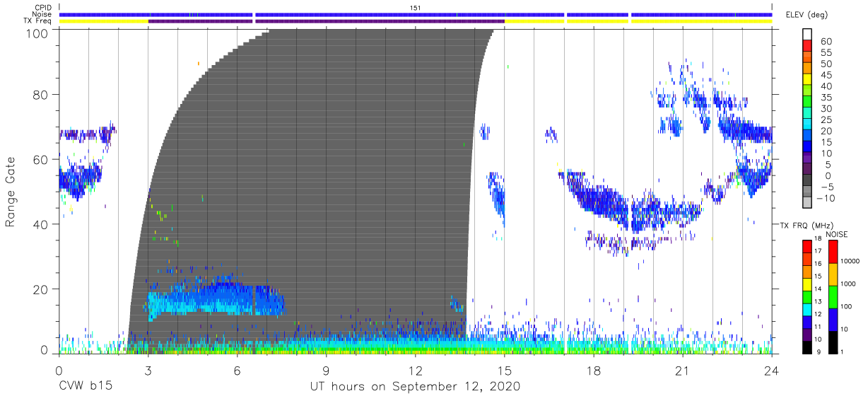Select the green segment of the NOISE scale
The height and width of the screenshot is (401, 868).
[x=833, y=296]
